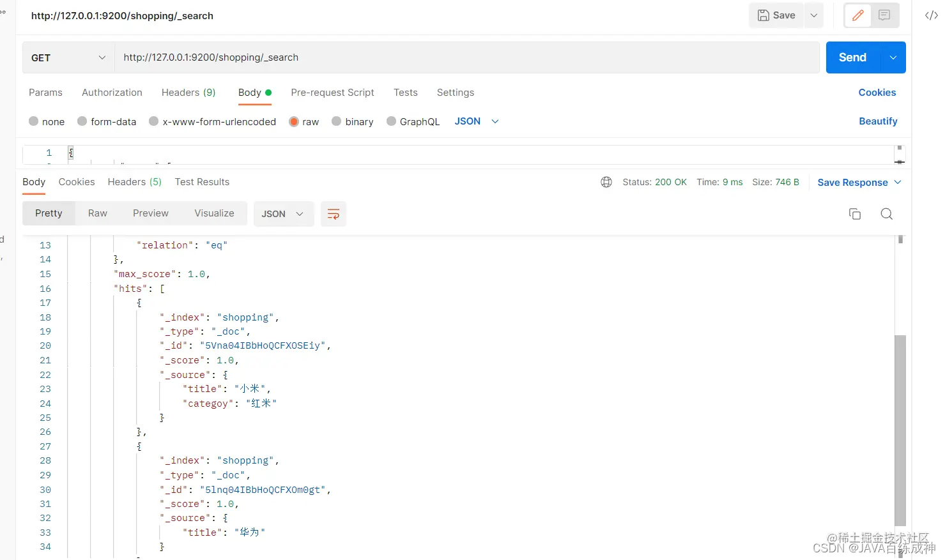Open the Headers (9) request tab
The width and height of the screenshot is (945, 560).
tap(188, 93)
